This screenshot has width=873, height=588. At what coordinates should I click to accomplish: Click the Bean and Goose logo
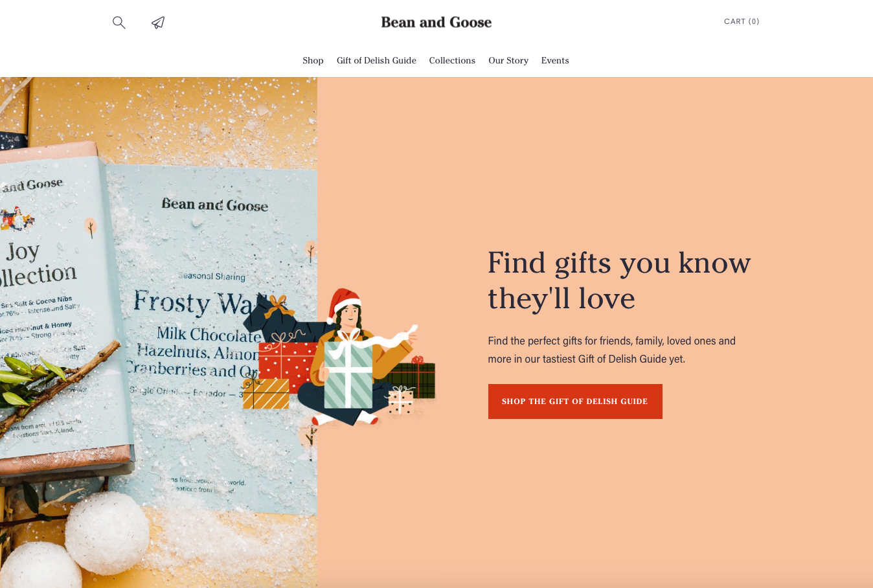[x=436, y=22]
